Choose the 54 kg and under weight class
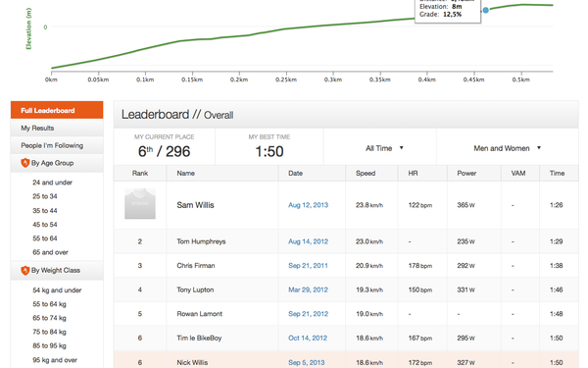Image resolution: width=588 pixels, height=368 pixels. pos(57,290)
